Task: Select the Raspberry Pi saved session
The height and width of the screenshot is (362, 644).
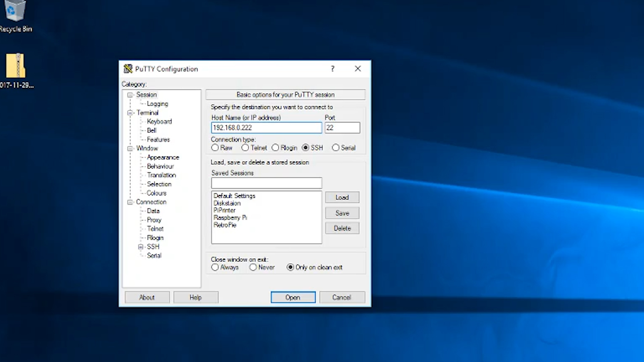Action: pos(230,218)
